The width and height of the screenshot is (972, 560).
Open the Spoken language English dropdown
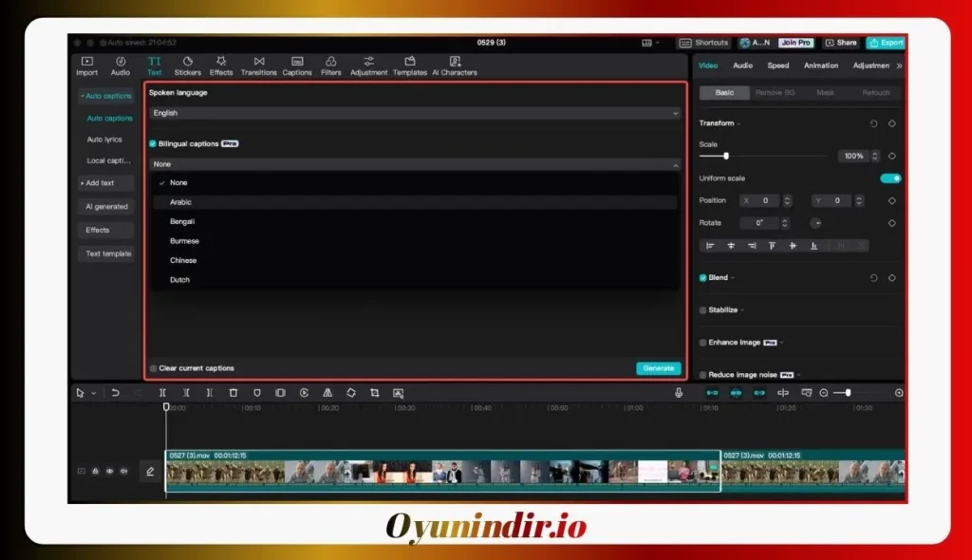pos(416,113)
